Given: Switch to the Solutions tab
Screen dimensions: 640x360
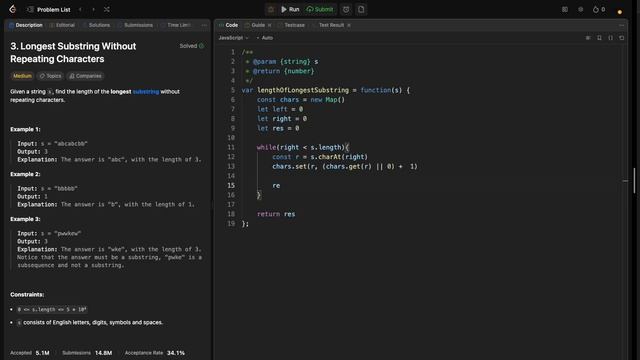Looking at the screenshot, I should 96,25.
